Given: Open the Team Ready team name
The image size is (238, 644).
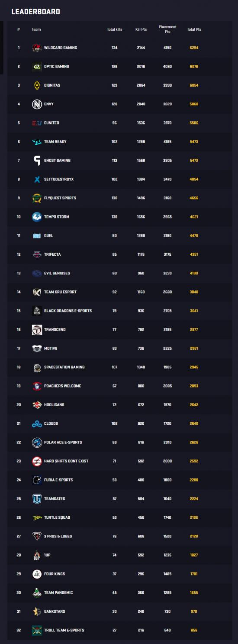Looking at the screenshot, I should [55, 142].
